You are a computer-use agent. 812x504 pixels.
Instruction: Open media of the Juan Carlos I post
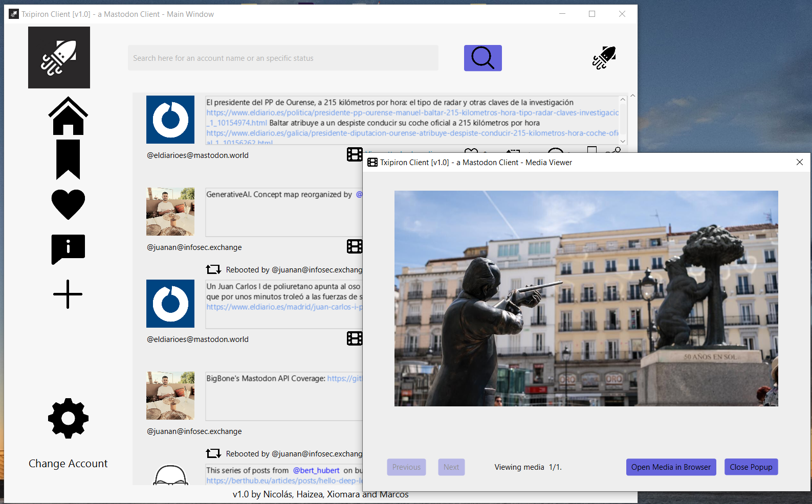click(355, 338)
